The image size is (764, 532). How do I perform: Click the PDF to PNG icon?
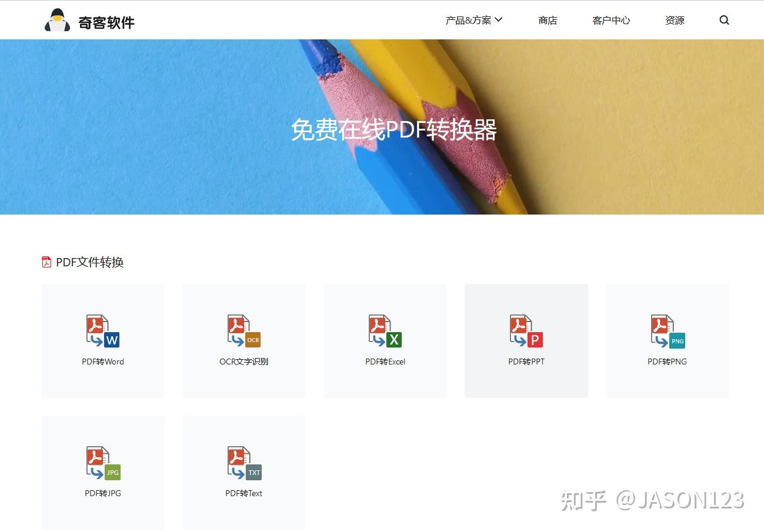pyautogui.click(x=668, y=331)
